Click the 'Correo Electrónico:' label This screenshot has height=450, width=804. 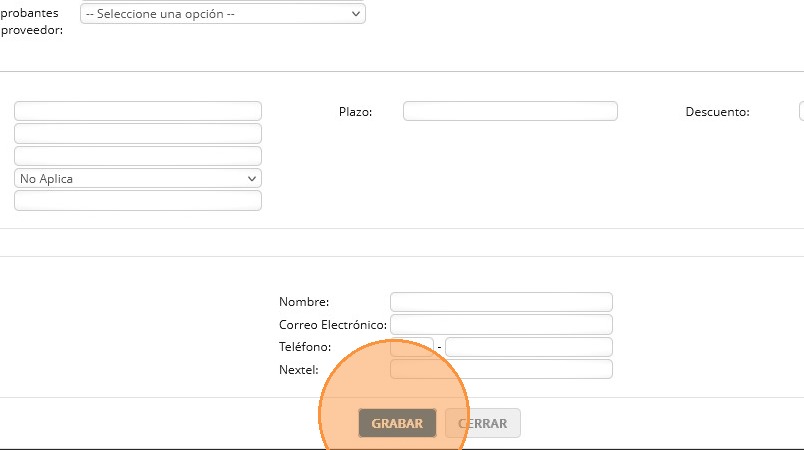tap(333, 325)
